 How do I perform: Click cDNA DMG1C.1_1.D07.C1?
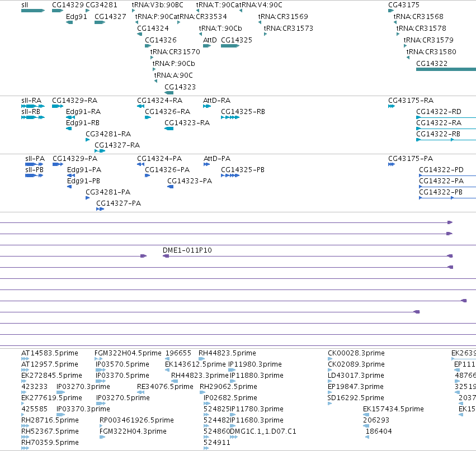click(x=234, y=437)
